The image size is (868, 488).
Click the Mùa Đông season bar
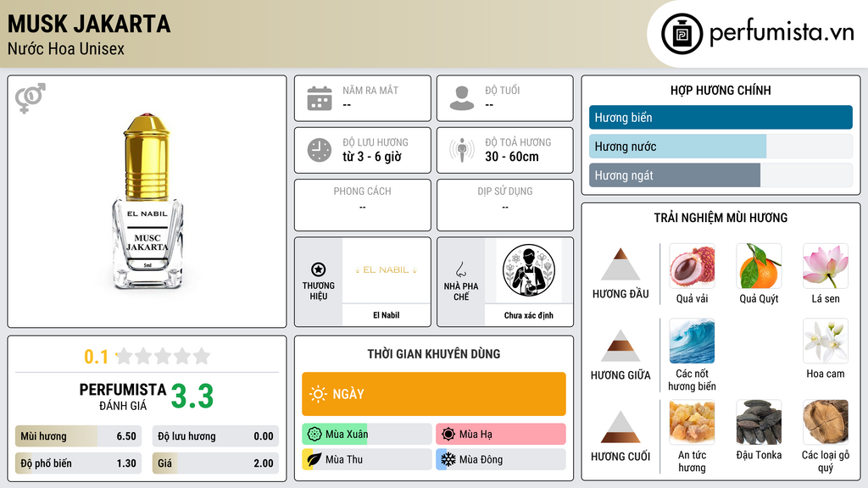(500, 459)
